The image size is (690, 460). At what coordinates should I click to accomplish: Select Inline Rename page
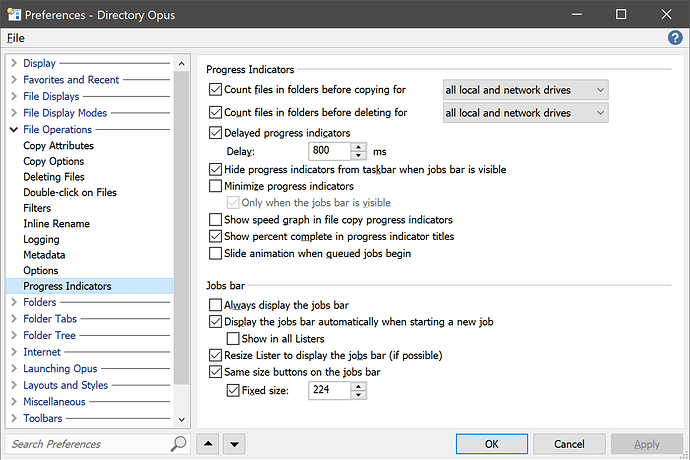click(56, 224)
